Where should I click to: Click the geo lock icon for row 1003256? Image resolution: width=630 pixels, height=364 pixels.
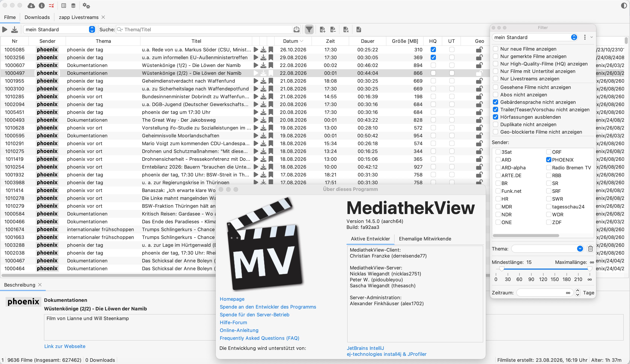click(479, 58)
